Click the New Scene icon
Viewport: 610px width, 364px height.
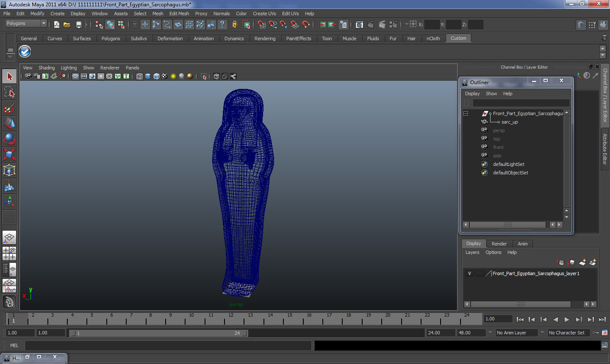56,25
